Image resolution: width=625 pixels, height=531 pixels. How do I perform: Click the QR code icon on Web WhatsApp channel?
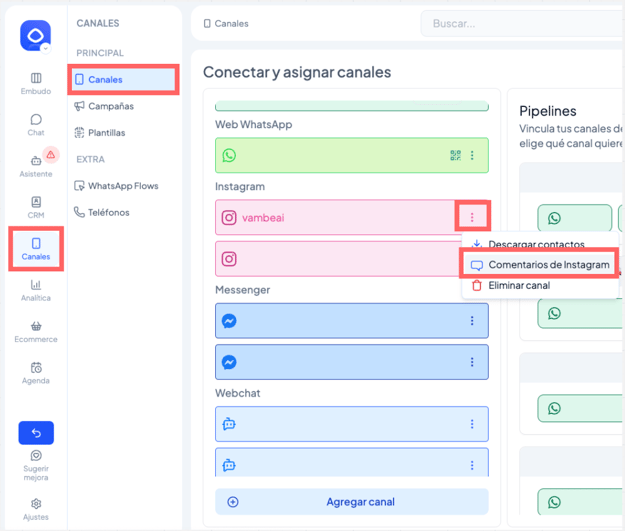455,156
